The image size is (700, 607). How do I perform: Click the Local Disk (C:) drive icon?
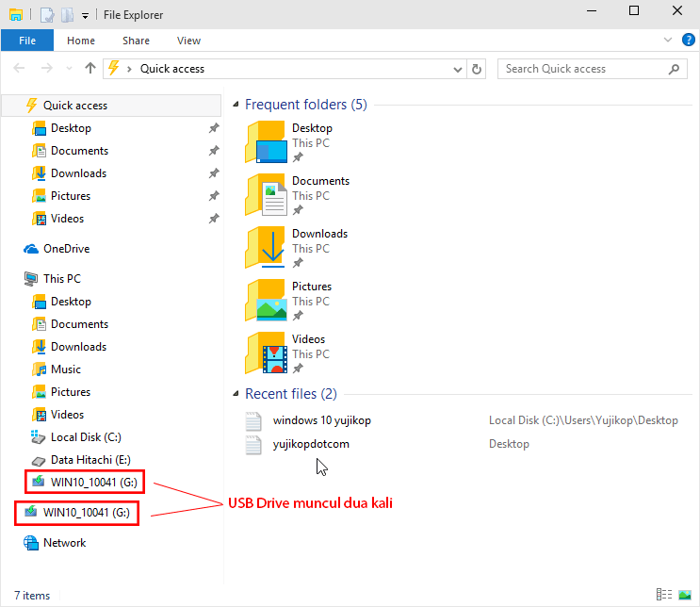38,437
